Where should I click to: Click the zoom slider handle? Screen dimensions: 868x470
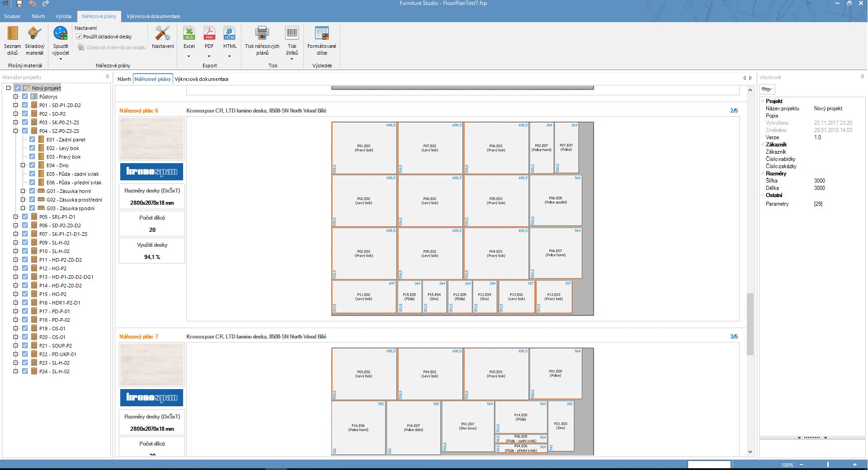[x=828, y=465]
